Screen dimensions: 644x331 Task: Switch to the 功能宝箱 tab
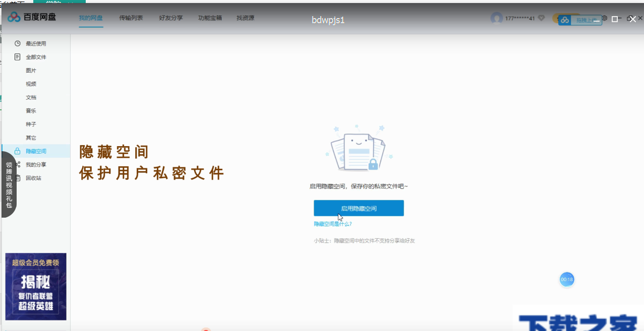210,18
